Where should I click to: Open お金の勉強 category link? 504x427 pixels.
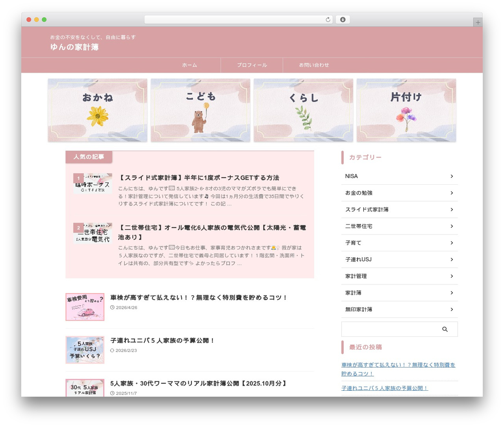[x=399, y=193]
